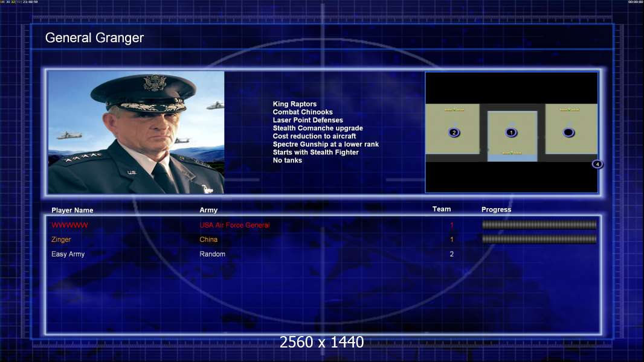Click WWWWW's loading progress bar
The width and height of the screenshot is (644, 362).
pyautogui.click(x=539, y=224)
